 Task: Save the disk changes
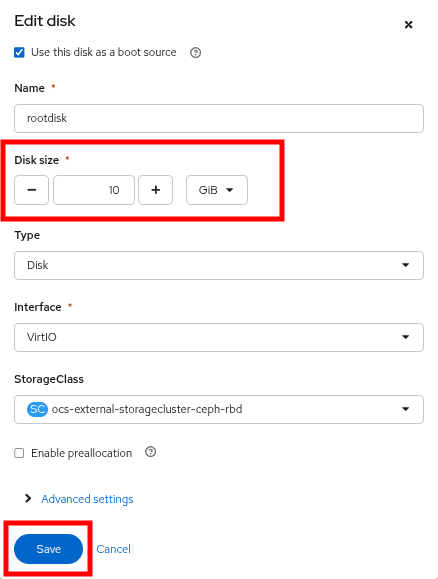[x=48, y=549]
